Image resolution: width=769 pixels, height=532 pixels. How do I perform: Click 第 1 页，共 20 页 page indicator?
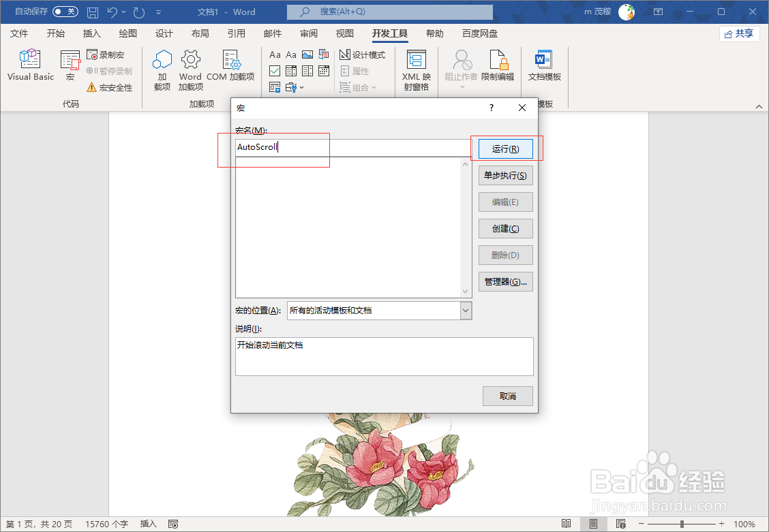pyautogui.click(x=40, y=524)
